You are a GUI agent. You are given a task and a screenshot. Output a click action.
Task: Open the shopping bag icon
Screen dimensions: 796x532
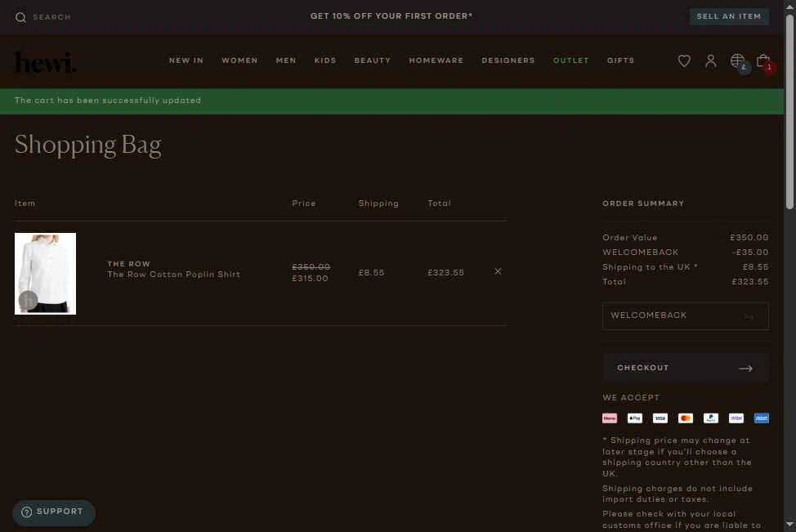763,61
